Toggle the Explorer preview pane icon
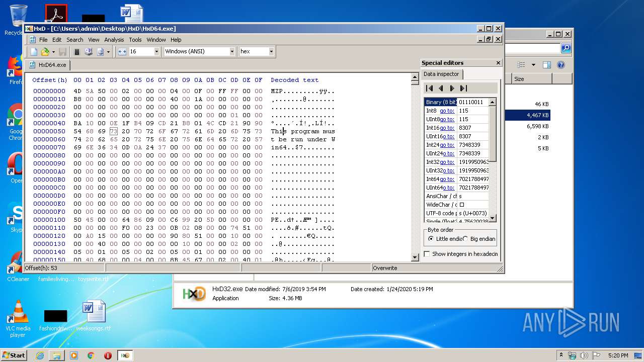 pyautogui.click(x=547, y=65)
